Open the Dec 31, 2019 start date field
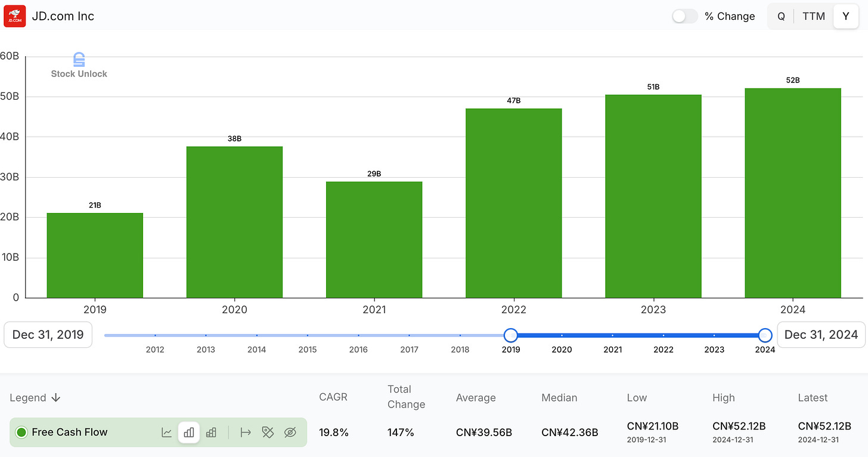This screenshot has width=868, height=457. pyautogui.click(x=48, y=335)
